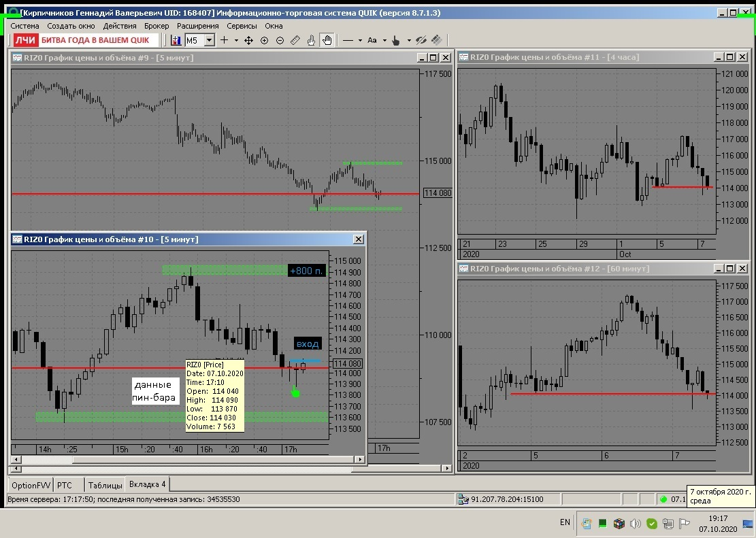
Task: Click the green checkmark tray icon
Action: tap(651, 524)
